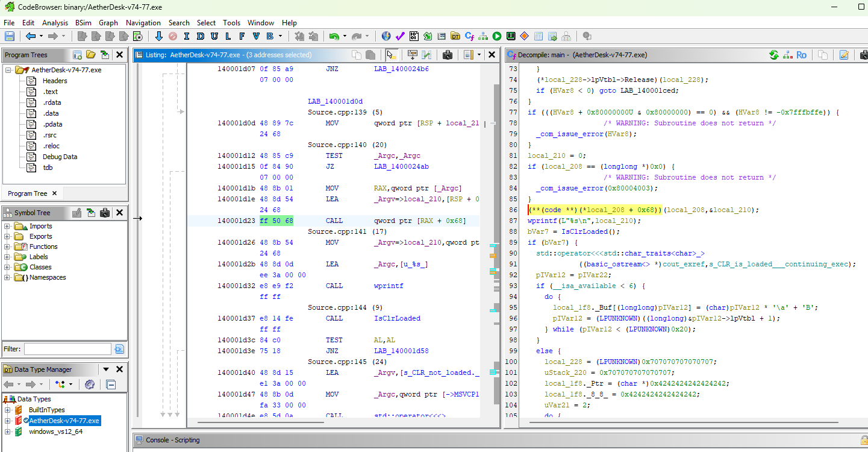The width and height of the screenshot is (868, 452).
Task: Toggle Decompiler edit mode with the pencil icon
Action: tap(845, 54)
